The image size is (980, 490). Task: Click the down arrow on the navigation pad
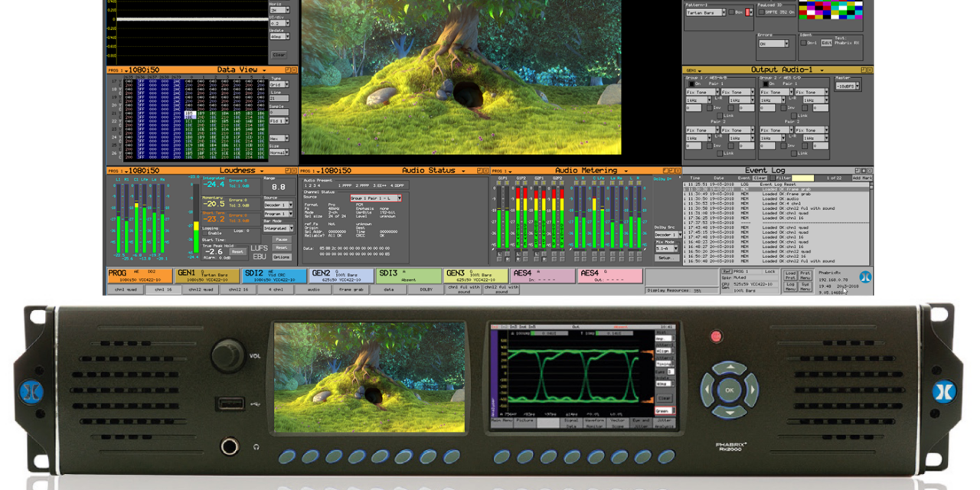click(729, 411)
